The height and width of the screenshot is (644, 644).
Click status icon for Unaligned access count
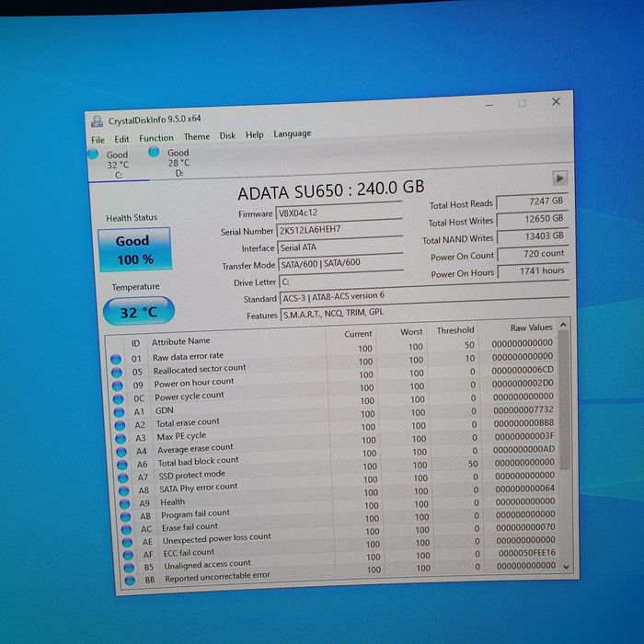[129, 568]
